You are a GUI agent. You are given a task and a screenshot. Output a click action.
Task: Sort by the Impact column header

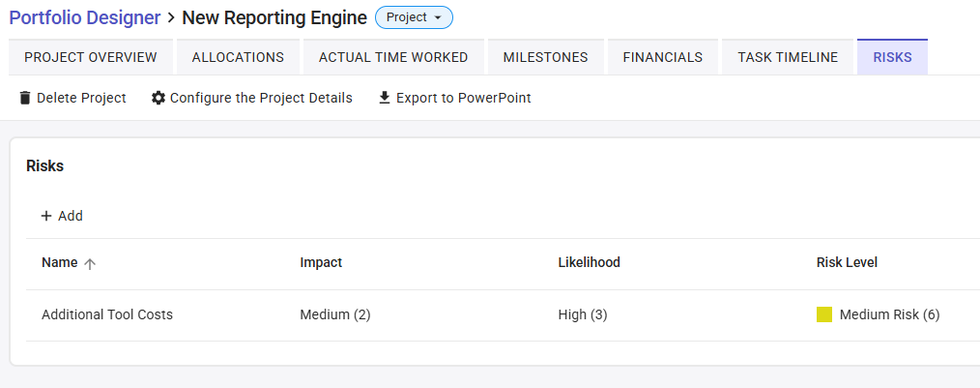click(321, 262)
